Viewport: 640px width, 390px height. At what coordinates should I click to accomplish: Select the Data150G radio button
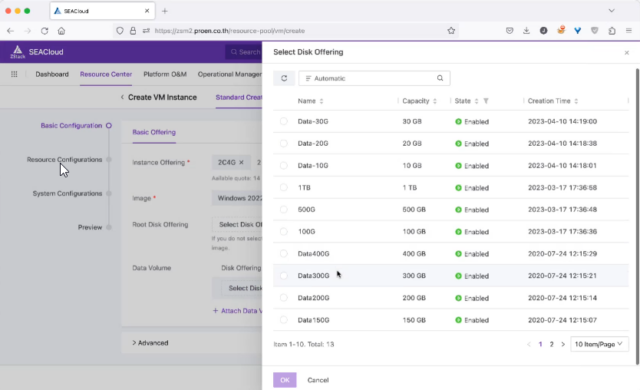click(x=284, y=319)
